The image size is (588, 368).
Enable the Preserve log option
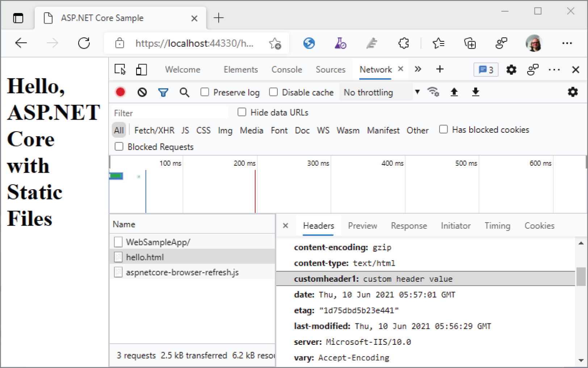(205, 92)
